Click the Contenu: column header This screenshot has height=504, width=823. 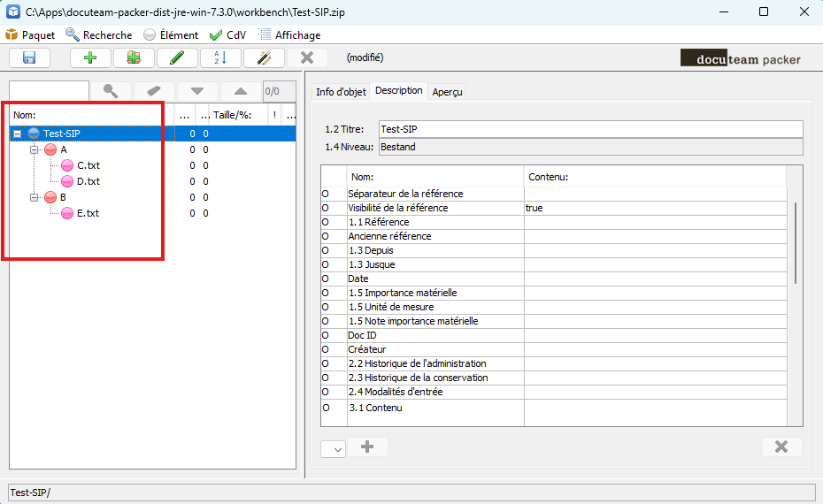pyautogui.click(x=655, y=177)
